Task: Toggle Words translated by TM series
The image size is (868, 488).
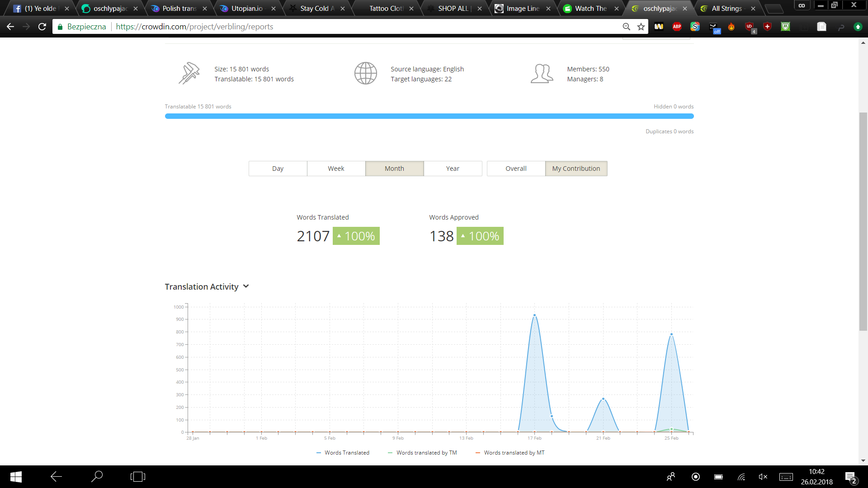Action: click(422, 453)
